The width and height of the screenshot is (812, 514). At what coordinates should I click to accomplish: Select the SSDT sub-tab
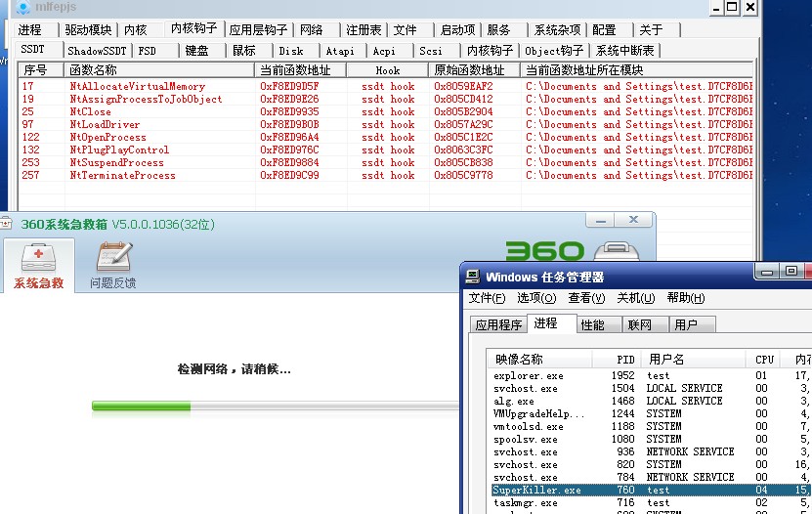pyautogui.click(x=33, y=50)
